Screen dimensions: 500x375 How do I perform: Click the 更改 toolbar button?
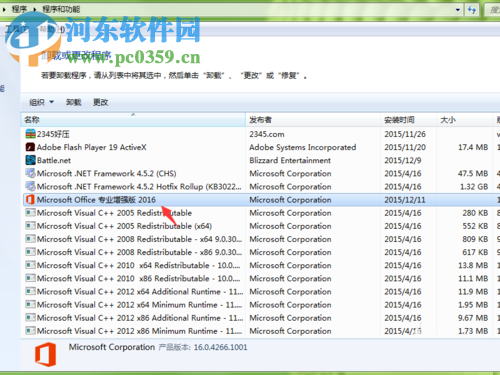[100, 102]
